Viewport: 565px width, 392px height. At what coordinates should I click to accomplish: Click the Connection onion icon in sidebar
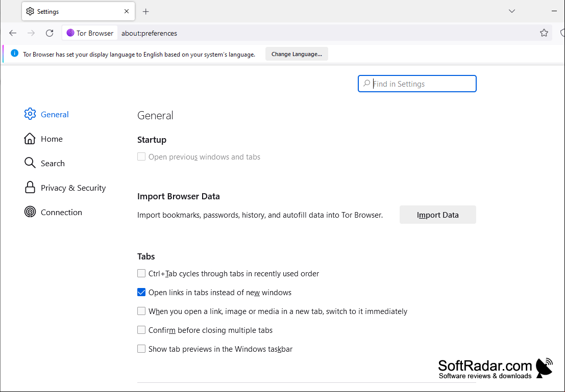coord(30,212)
